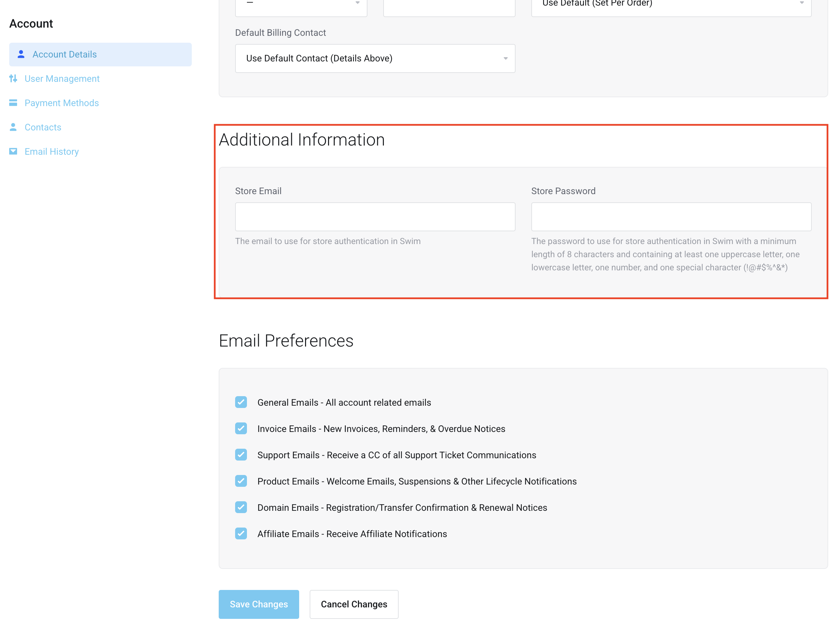
Task: Go to Payment Methods section
Action: pos(61,103)
